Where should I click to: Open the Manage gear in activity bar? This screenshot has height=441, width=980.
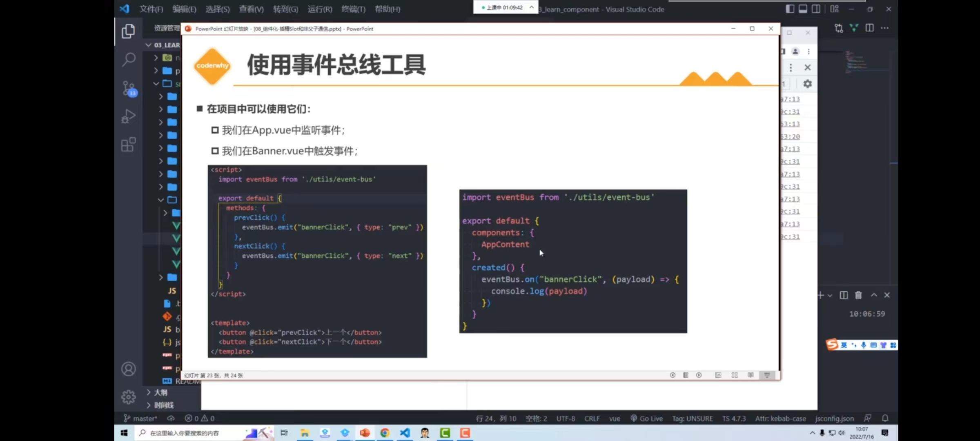tap(128, 396)
